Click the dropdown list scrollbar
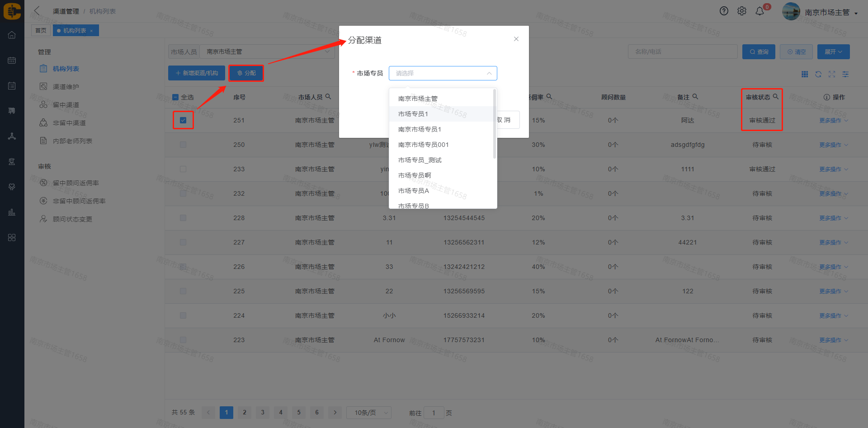This screenshot has height=428, width=868. (x=495, y=124)
